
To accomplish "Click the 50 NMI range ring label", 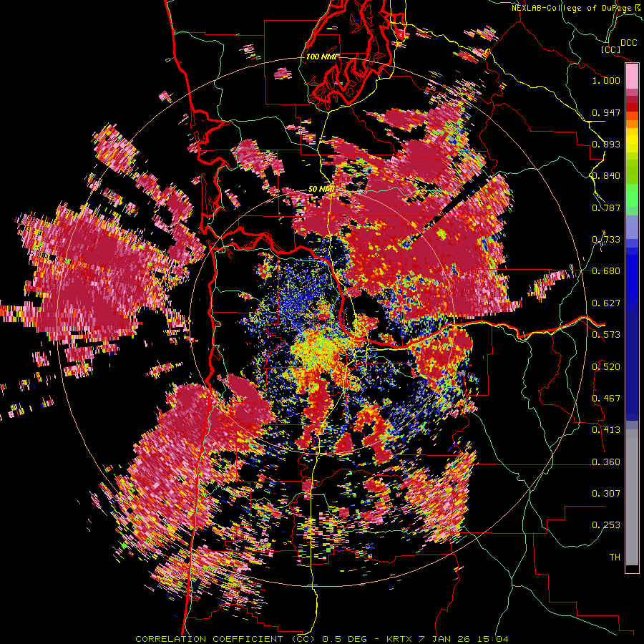I will click(x=321, y=190).
